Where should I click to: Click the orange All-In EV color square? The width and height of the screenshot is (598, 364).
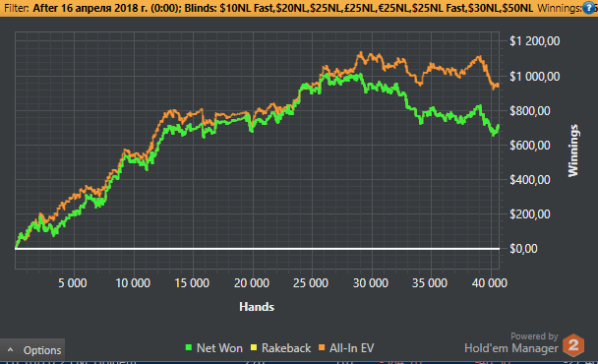322,347
